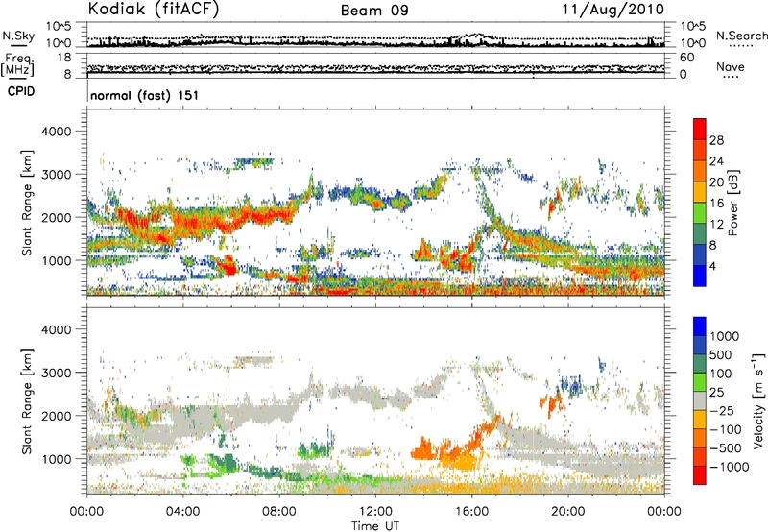
Task: Click the "16:00" time axis tick
Action: [x=471, y=512]
